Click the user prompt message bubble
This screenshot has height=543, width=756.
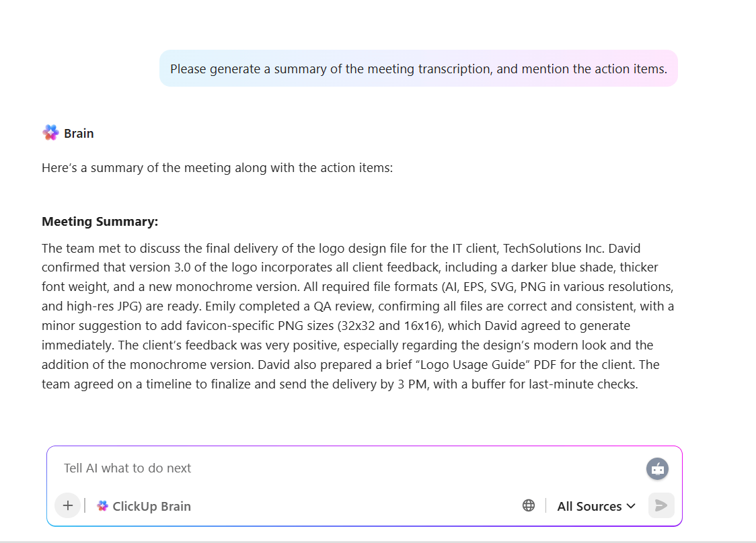point(418,69)
